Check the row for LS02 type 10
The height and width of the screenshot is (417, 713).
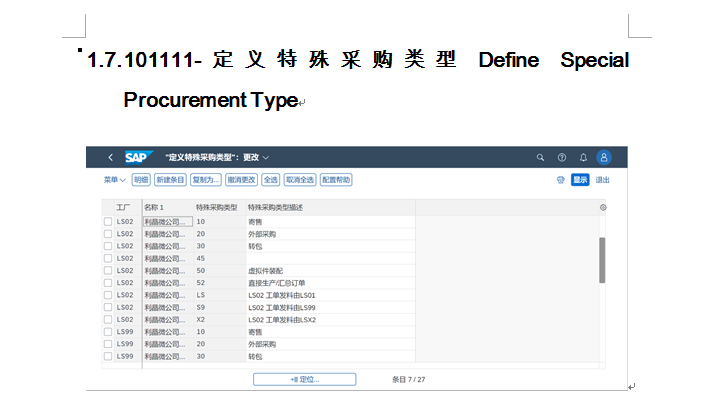[x=109, y=221]
